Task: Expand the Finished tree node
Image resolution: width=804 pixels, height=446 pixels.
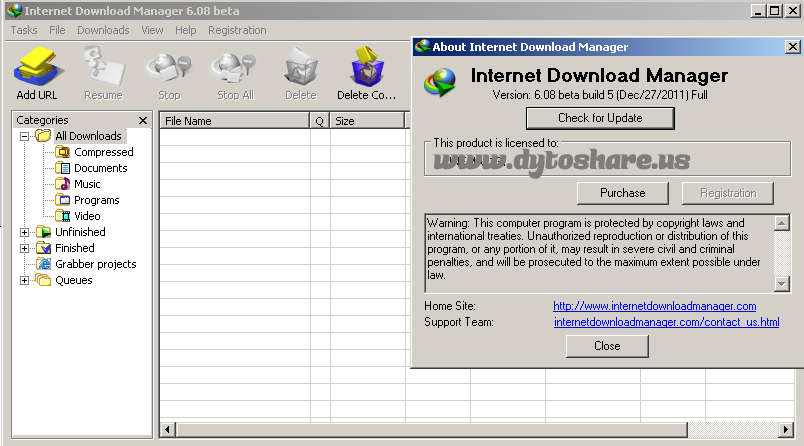Action: [x=24, y=248]
